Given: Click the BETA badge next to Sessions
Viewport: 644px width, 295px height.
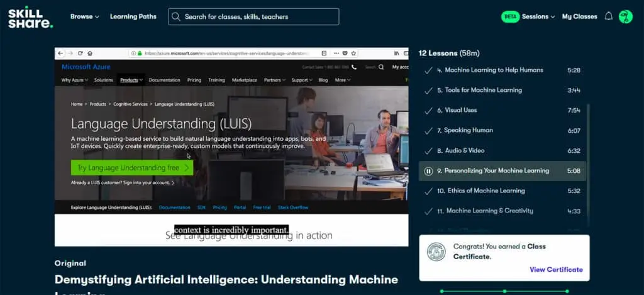Looking at the screenshot, I should click(510, 17).
